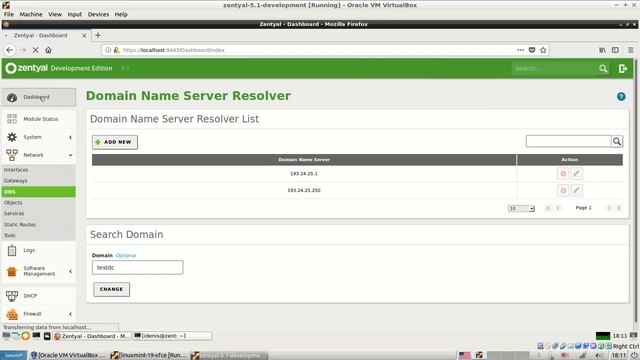Switch to linuxmint-19-xfce host taskbar item

tap(149, 355)
